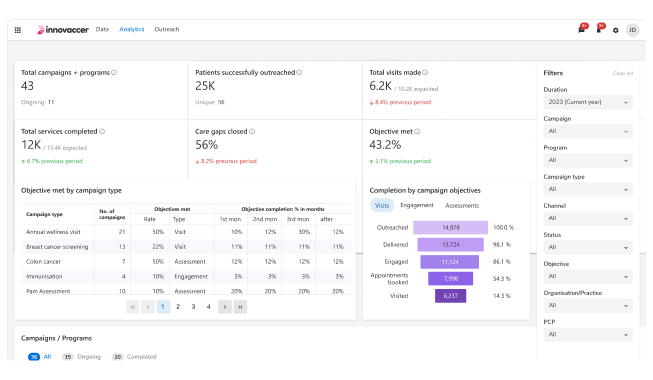Click the Breast cancer screening row name

click(x=57, y=247)
